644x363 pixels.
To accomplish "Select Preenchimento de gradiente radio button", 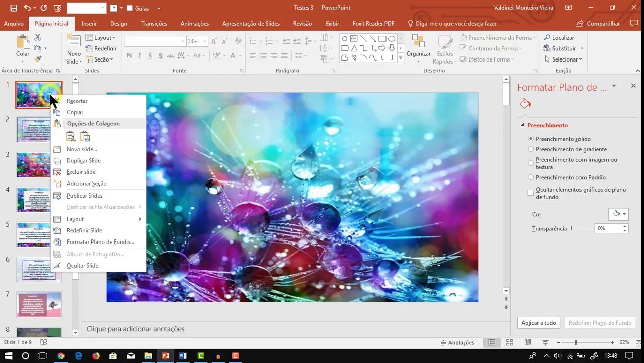I will click(x=531, y=149).
